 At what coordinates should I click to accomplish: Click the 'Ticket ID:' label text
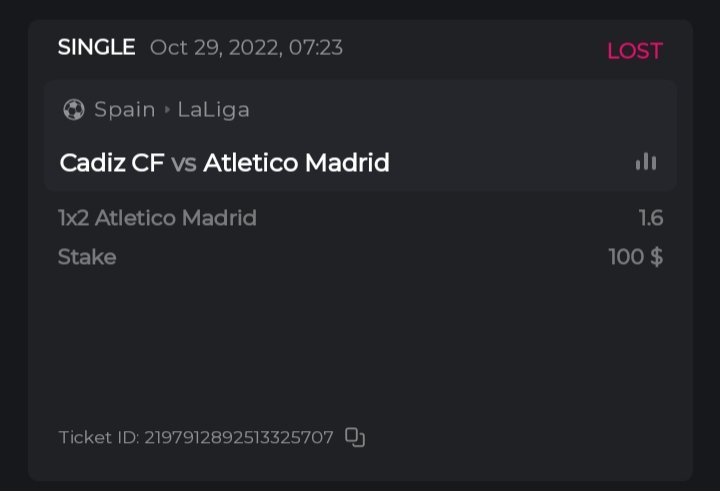coord(98,438)
